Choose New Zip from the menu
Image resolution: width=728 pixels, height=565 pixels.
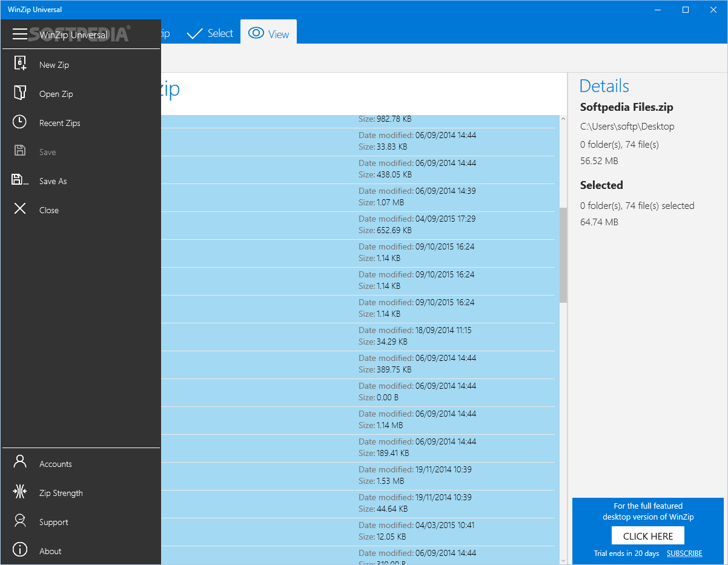point(81,64)
